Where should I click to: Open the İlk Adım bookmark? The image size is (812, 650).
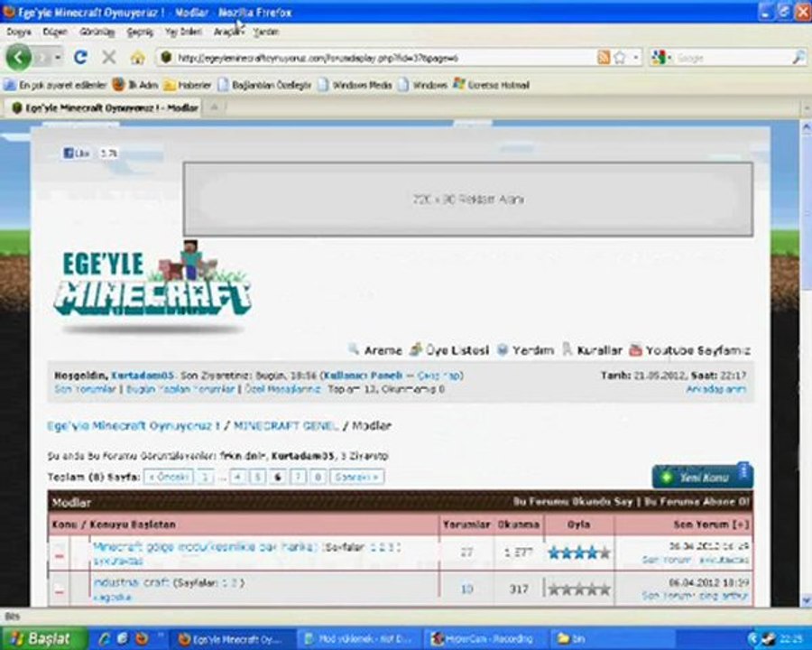(x=135, y=85)
